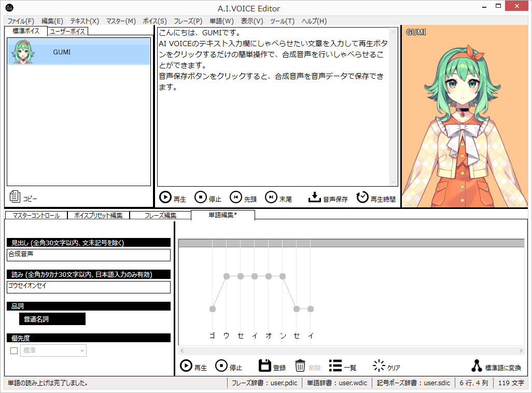The height and width of the screenshot is (393, 532).
Task: Switch to the ユーザーボイス tab
Action: [x=68, y=32]
